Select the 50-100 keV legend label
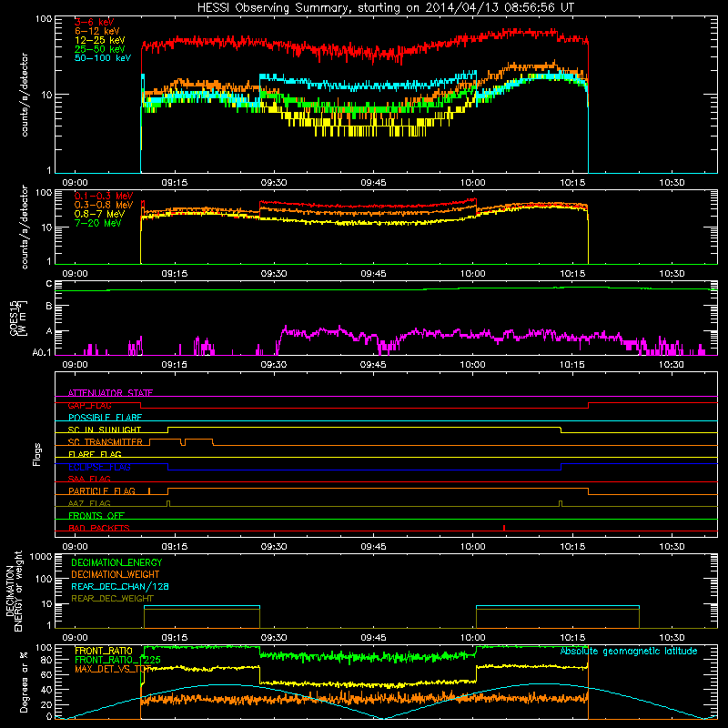The width and height of the screenshot is (728, 728). (103, 58)
